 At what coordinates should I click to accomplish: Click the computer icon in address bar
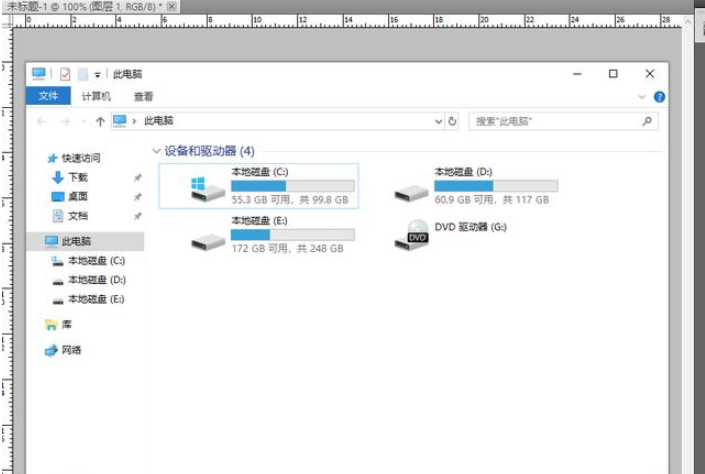(120, 121)
